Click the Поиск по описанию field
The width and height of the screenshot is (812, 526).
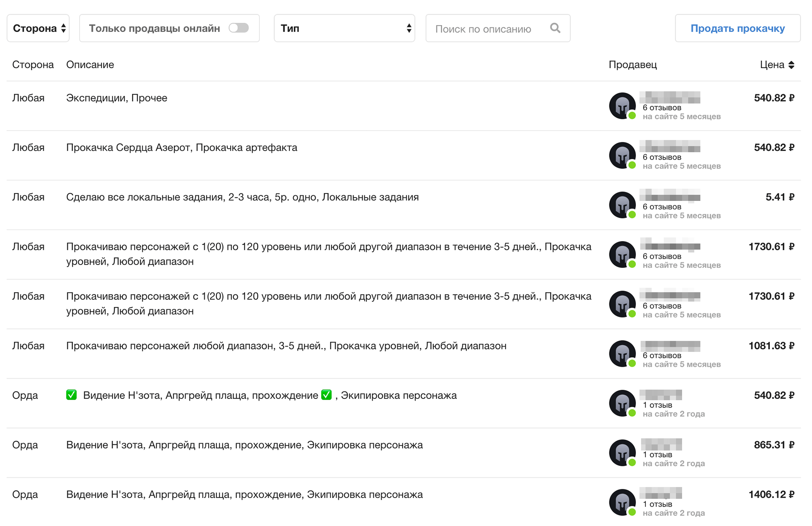[x=498, y=28]
